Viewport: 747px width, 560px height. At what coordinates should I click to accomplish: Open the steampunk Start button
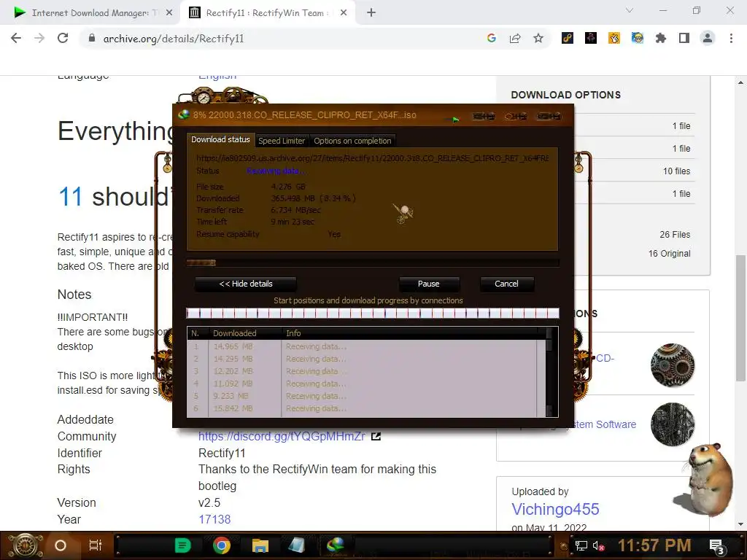pos(26,545)
